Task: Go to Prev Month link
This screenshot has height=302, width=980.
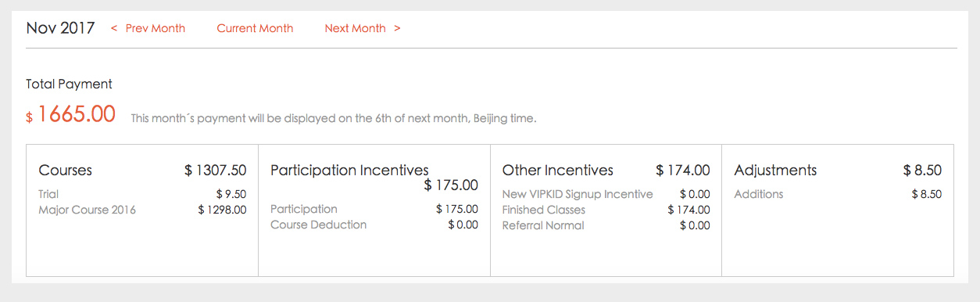Action: tap(156, 28)
